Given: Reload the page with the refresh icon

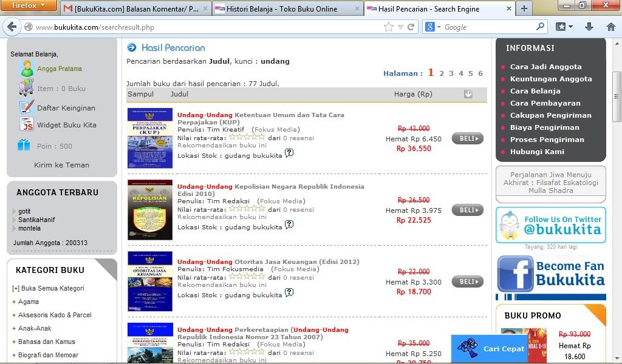Looking at the screenshot, I should 411,27.
